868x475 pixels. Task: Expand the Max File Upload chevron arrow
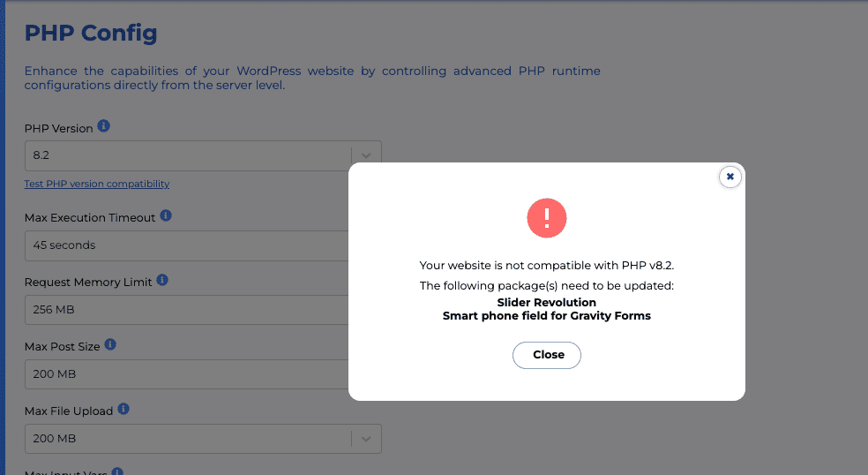click(366, 439)
